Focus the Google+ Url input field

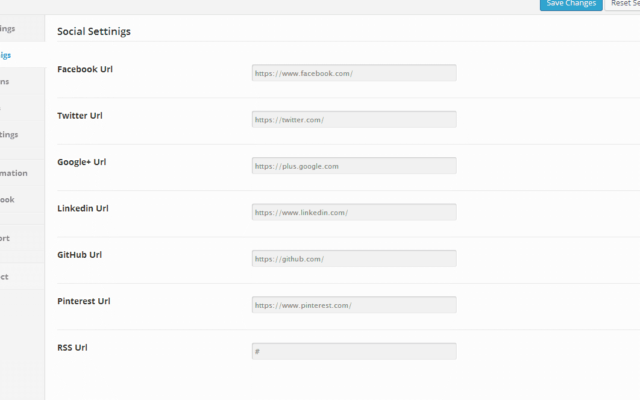[354, 166]
